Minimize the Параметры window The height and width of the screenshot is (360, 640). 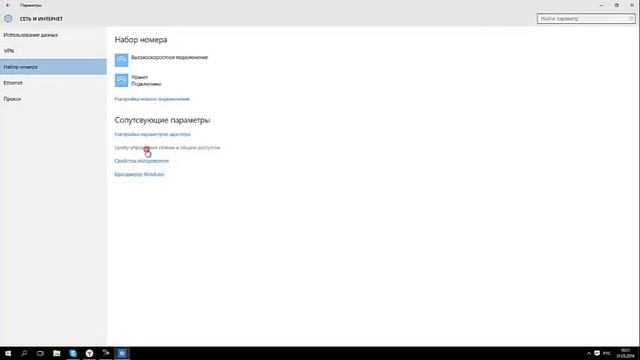pos(601,5)
